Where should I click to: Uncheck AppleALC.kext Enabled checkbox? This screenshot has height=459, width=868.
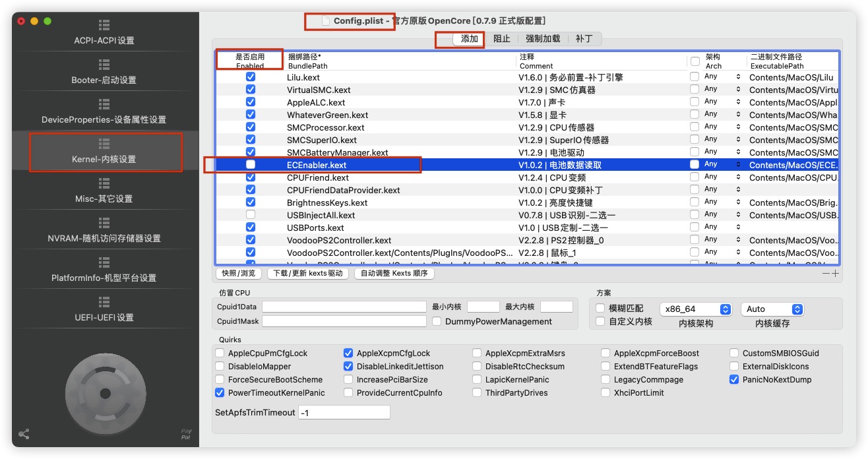coord(251,102)
